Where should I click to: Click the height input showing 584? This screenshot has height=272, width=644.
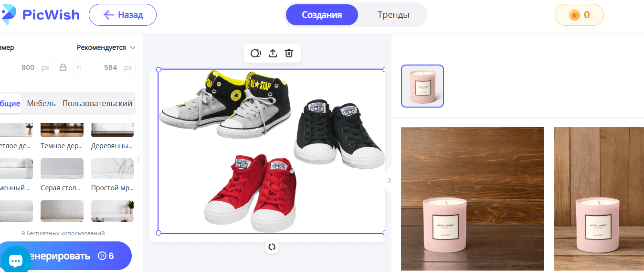point(104,67)
